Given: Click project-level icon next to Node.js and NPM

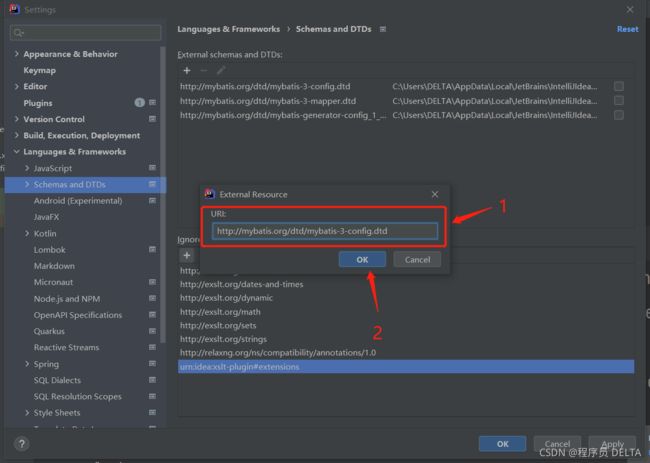Looking at the screenshot, I should pos(153,298).
